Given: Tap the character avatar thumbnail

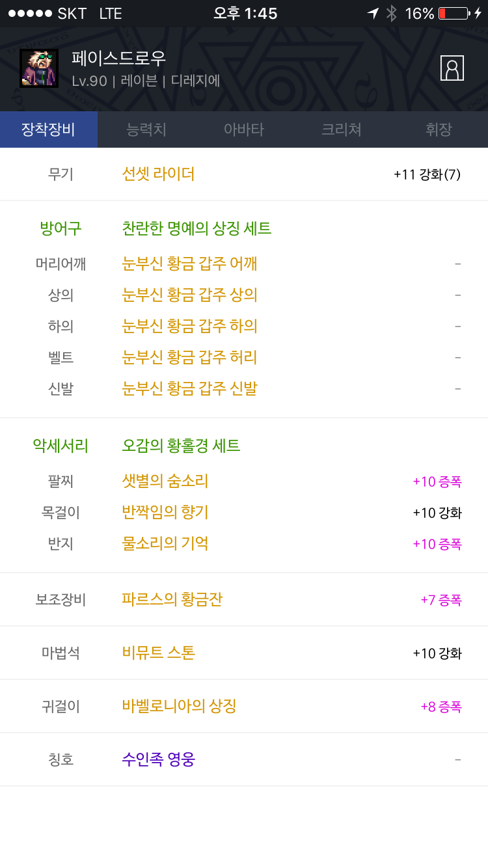Looking at the screenshot, I should pos(39,68).
